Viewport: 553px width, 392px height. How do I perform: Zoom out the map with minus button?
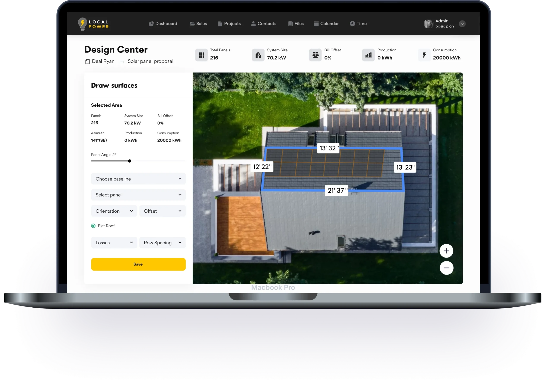(446, 268)
